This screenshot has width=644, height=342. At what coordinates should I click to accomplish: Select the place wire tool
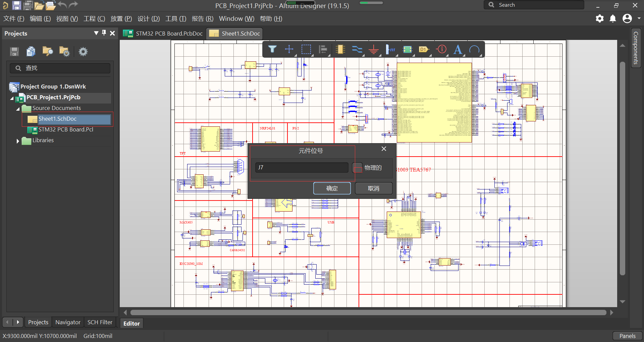pyautogui.click(x=357, y=49)
